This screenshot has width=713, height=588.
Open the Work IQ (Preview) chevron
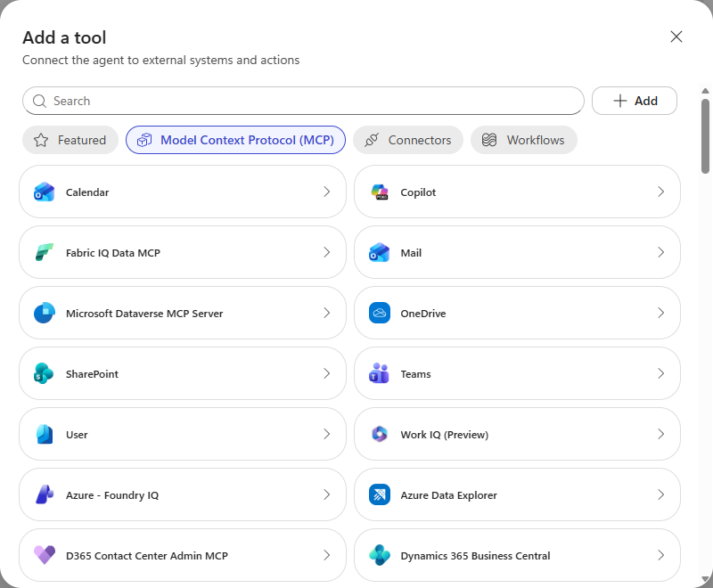coord(661,434)
